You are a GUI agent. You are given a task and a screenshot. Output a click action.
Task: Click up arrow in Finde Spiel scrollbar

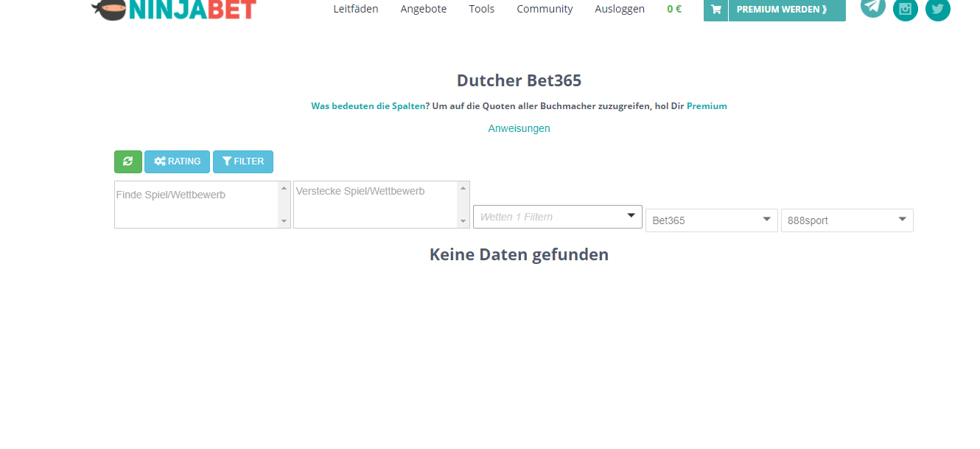pos(284,188)
